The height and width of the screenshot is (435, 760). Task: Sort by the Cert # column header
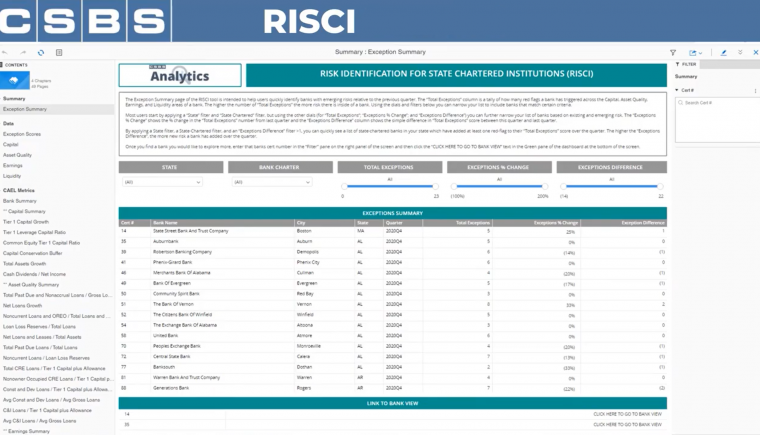(x=134, y=223)
